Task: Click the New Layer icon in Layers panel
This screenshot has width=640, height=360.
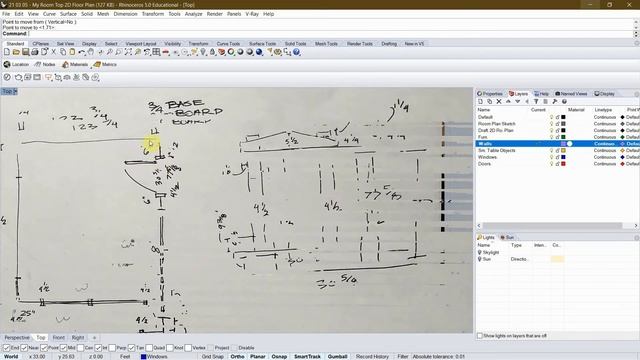Action: [480, 101]
